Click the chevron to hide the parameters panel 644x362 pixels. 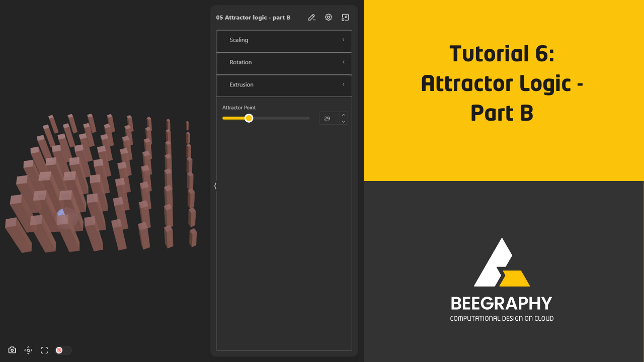pos(215,186)
